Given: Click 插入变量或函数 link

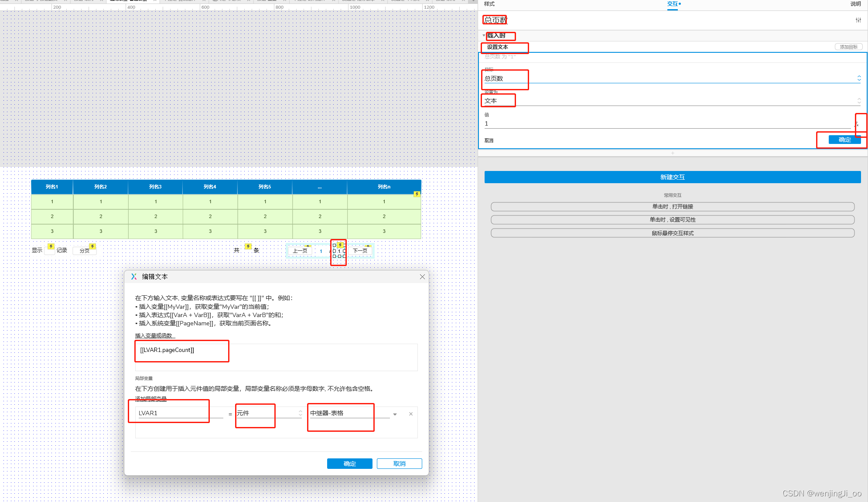Looking at the screenshot, I should (155, 335).
